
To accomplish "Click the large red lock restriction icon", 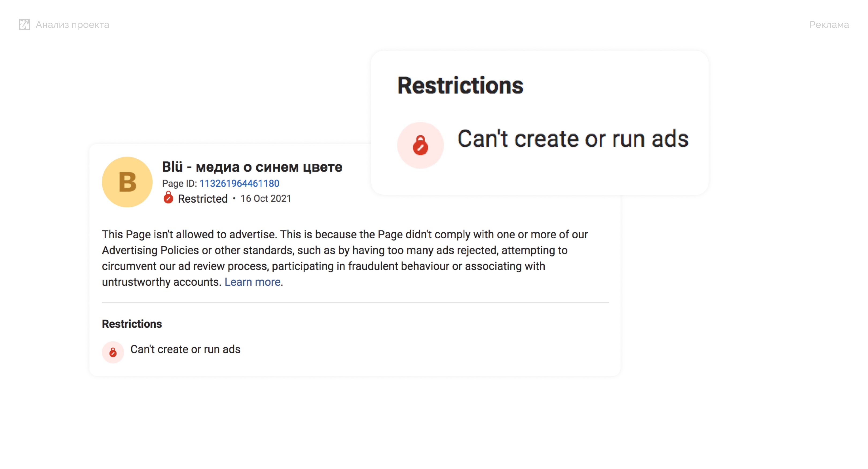I will [420, 145].
